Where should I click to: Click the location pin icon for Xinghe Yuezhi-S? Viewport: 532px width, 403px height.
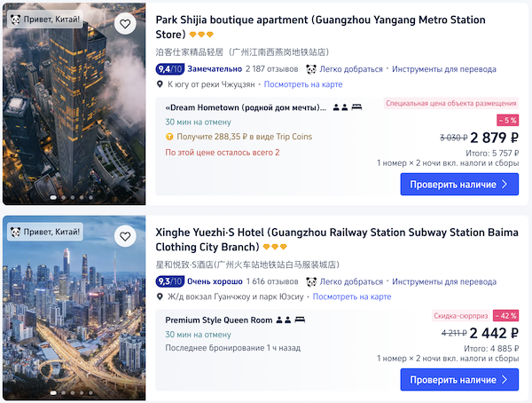coord(160,296)
